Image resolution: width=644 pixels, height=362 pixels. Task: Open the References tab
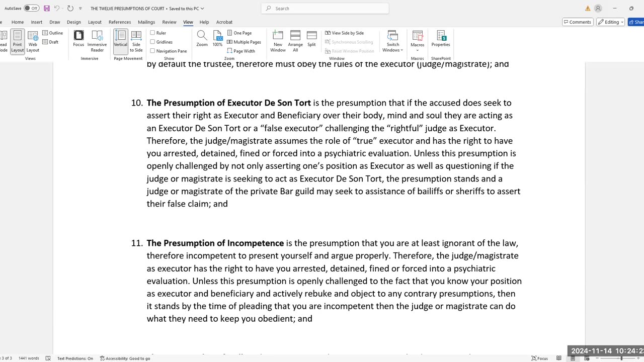(x=120, y=22)
